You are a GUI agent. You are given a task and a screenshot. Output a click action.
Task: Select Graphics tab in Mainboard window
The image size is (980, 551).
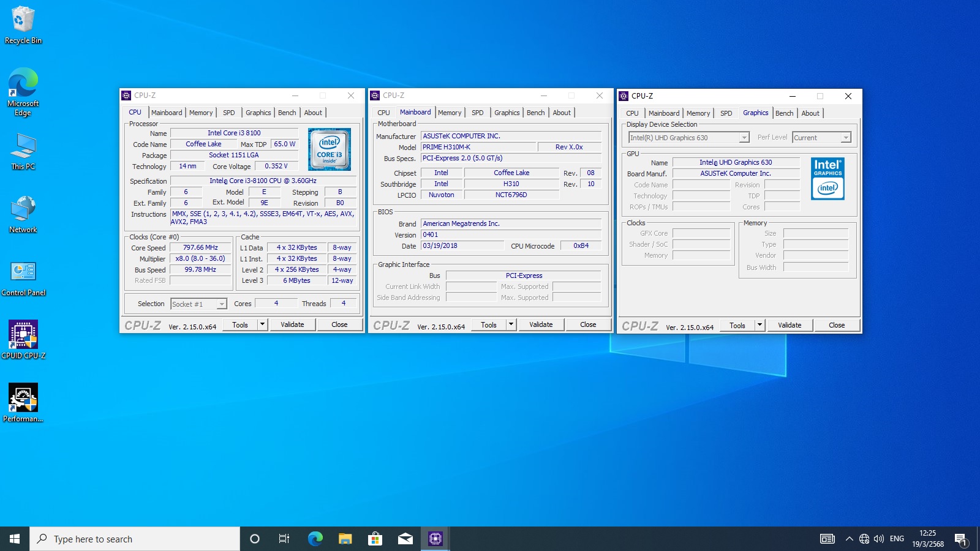coord(507,113)
